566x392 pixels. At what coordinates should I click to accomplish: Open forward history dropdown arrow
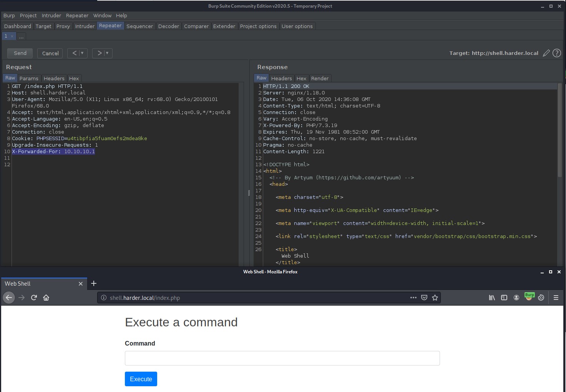pos(107,53)
